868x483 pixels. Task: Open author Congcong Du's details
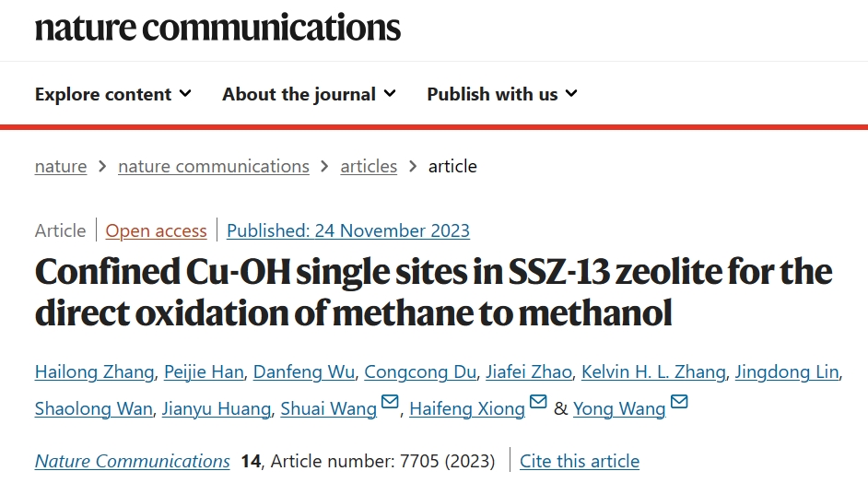coord(420,371)
